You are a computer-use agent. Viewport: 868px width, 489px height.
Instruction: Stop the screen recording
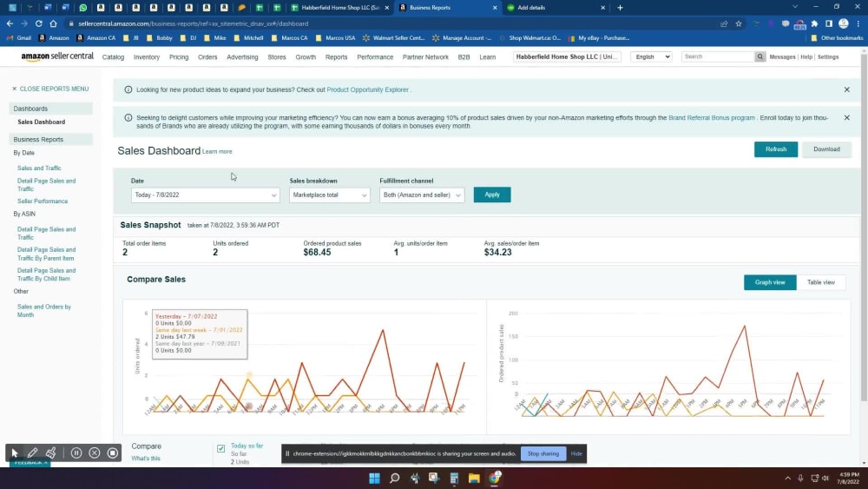112,453
